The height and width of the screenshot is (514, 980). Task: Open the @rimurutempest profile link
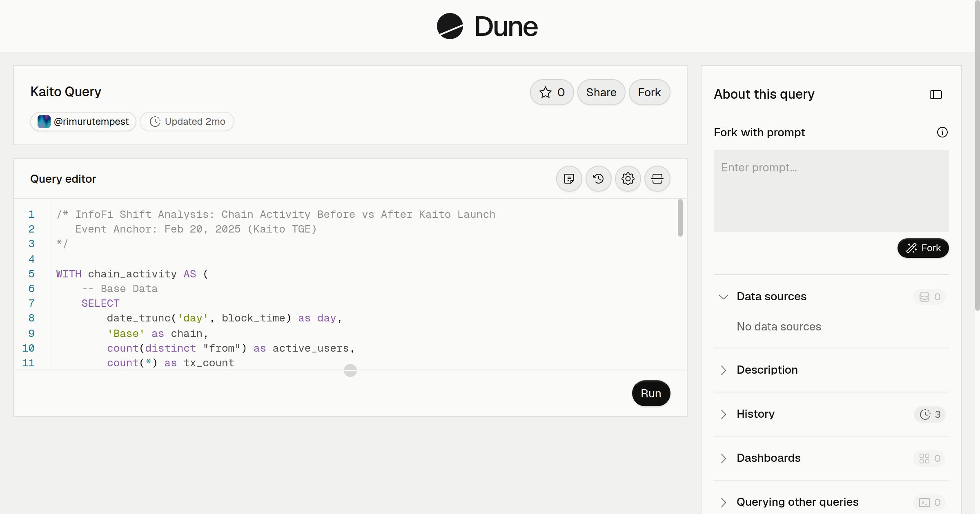[83, 122]
